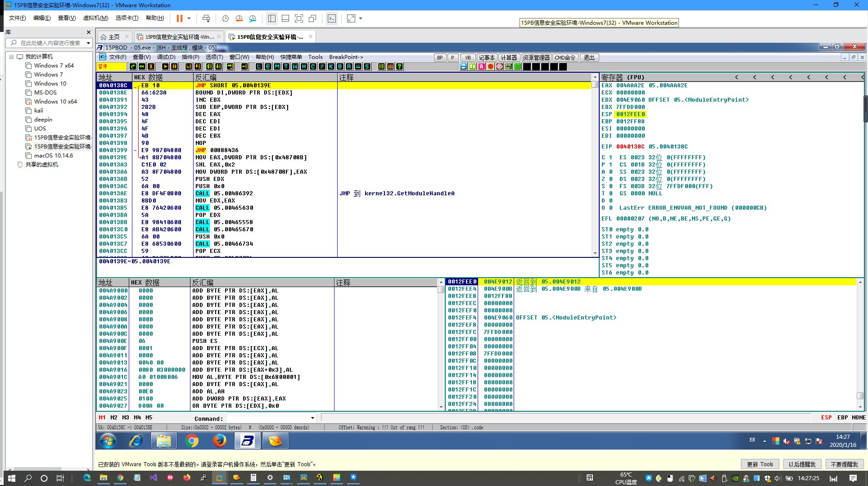Open the Memory map M window icon

pos(277,67)
